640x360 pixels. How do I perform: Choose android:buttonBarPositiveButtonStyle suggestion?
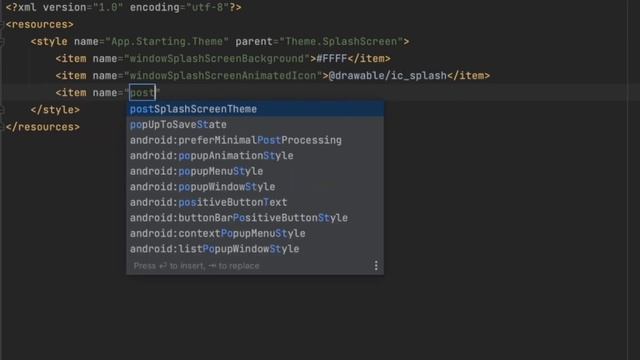tap(255, 218)
